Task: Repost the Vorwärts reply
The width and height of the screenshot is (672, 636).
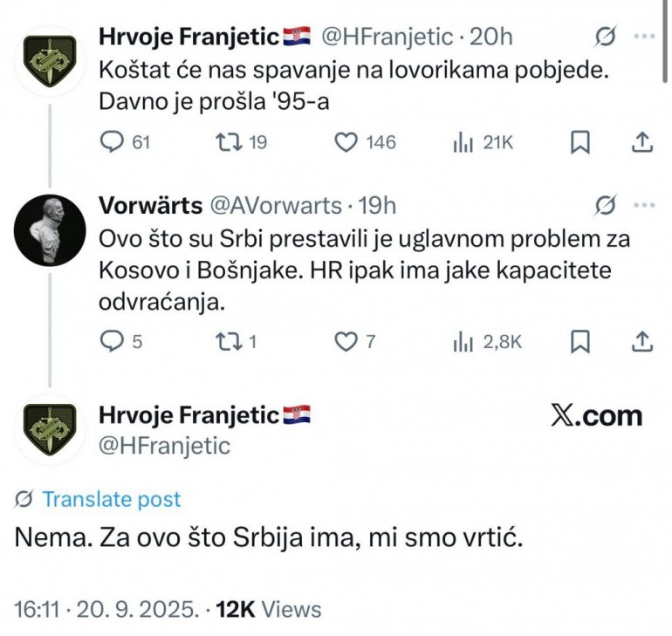Action: (x=227, y=342)
